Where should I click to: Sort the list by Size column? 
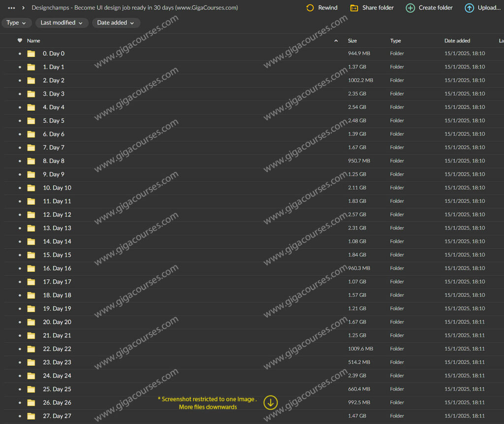(x=352, y=41)
